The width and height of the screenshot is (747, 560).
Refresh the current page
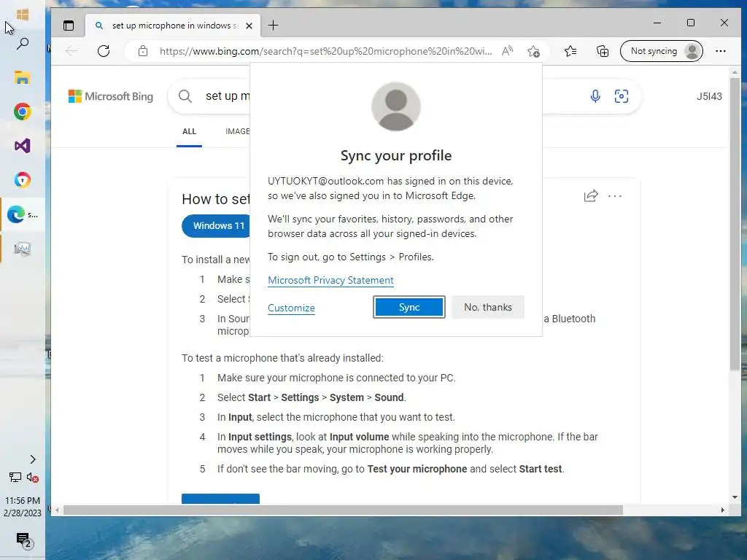point(104,51)
